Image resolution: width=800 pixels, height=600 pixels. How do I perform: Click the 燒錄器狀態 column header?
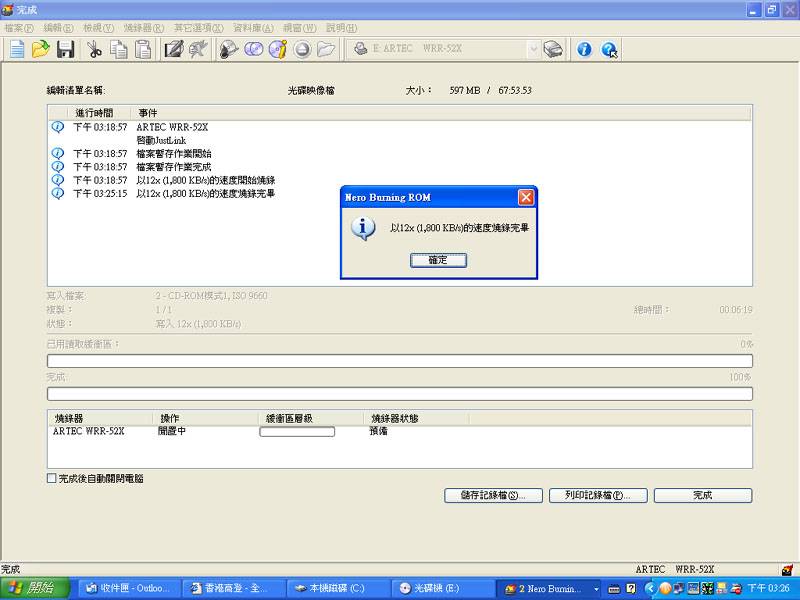[x=416, y=419]
